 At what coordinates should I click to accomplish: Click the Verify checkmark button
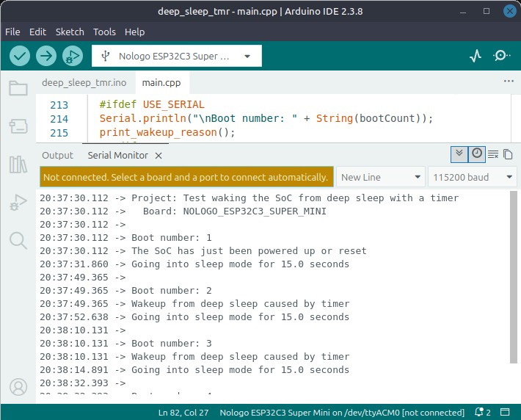[20, 56]
